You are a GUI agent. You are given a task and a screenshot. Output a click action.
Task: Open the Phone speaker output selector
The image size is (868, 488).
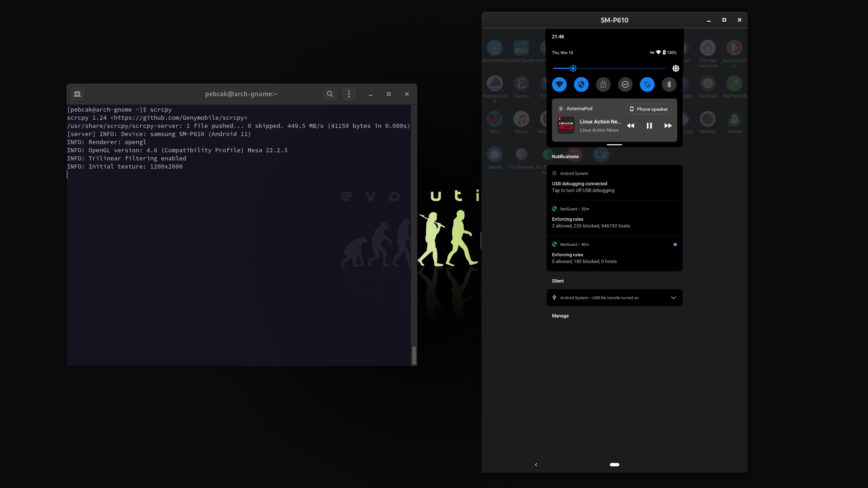[648, 109]
